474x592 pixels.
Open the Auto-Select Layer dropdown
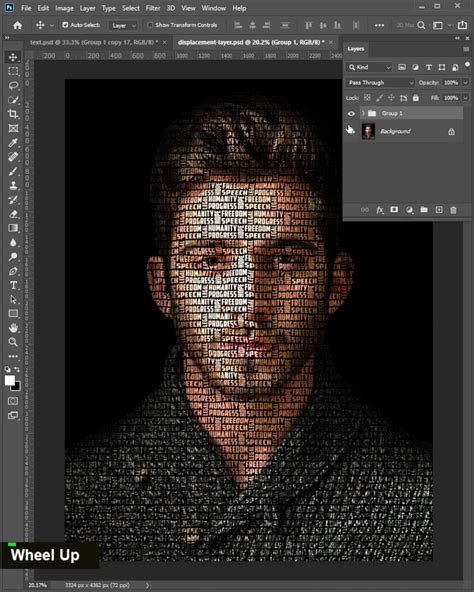click(x=123, y=25)
